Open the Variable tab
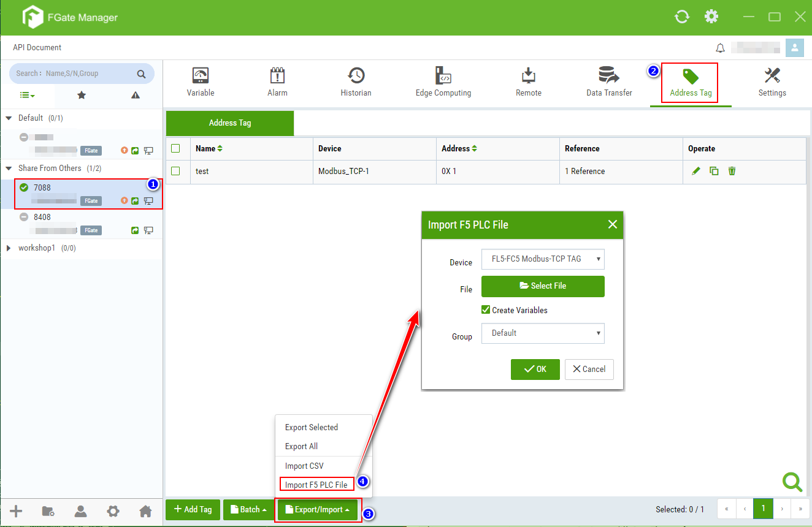The height and width of the screenshot is (527, 812). pos(201,82)
